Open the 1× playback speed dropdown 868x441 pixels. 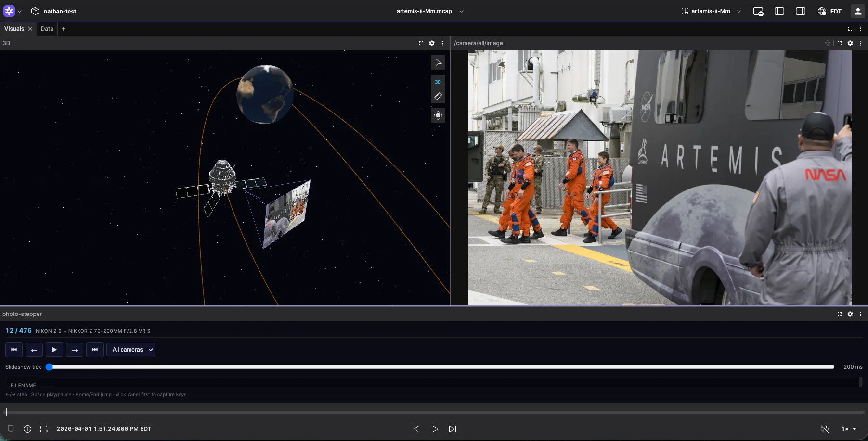pyautogui.click(x=849, y=429)
